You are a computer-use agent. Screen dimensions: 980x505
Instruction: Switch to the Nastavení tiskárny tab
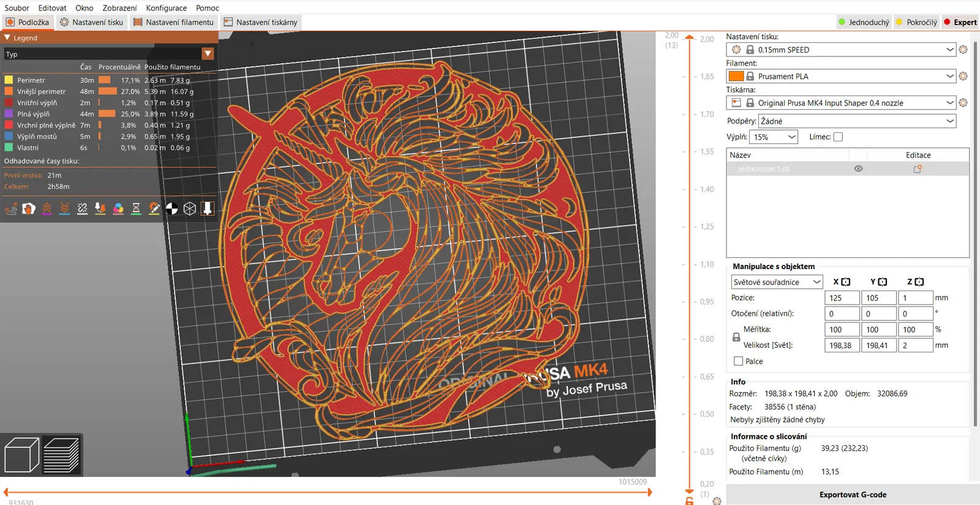coord(261,22)
